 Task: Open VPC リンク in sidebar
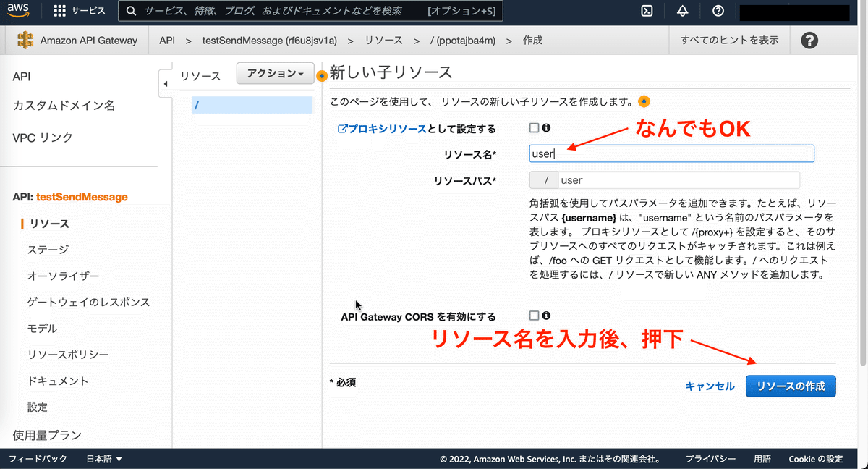click(43, 138)
